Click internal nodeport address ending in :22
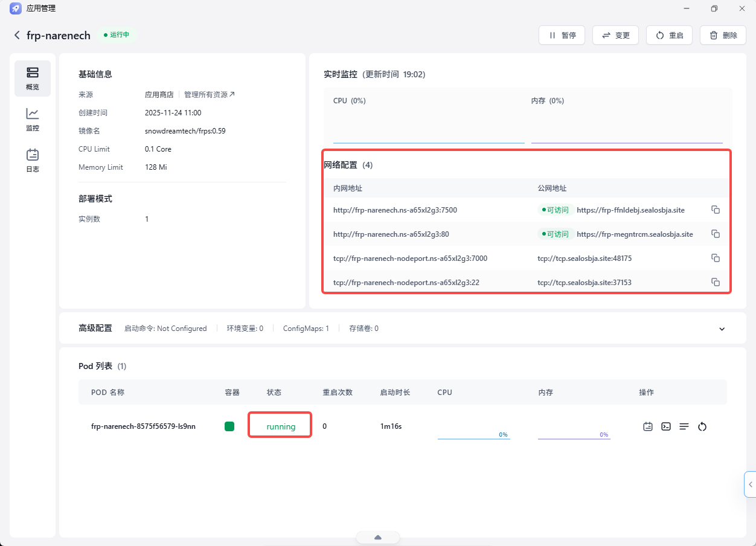Viewport: 756px width, 546px height. click(x=406, y=283)
